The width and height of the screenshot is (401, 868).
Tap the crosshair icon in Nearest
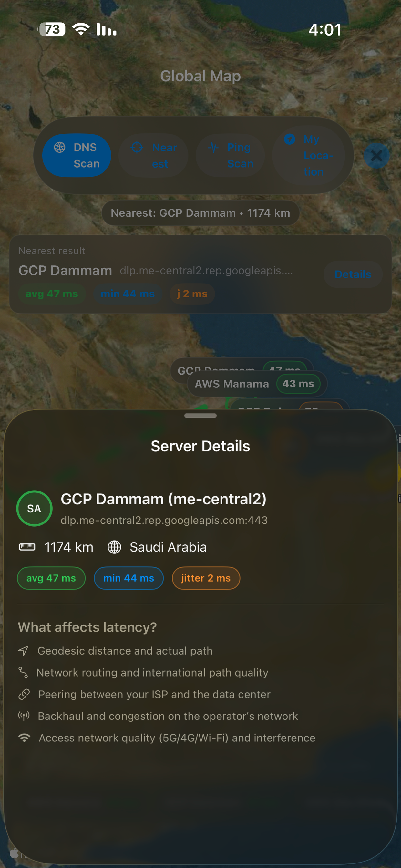(137, 147)
